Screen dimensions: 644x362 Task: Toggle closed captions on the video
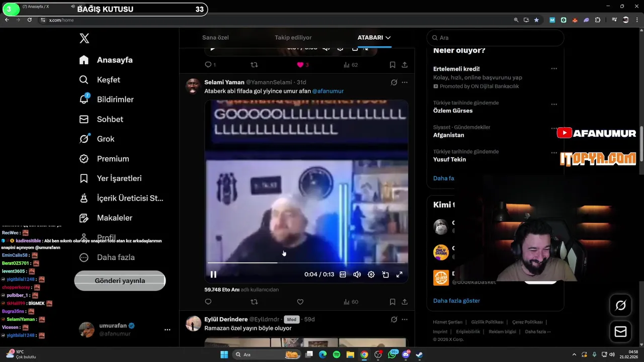point(343,275)
